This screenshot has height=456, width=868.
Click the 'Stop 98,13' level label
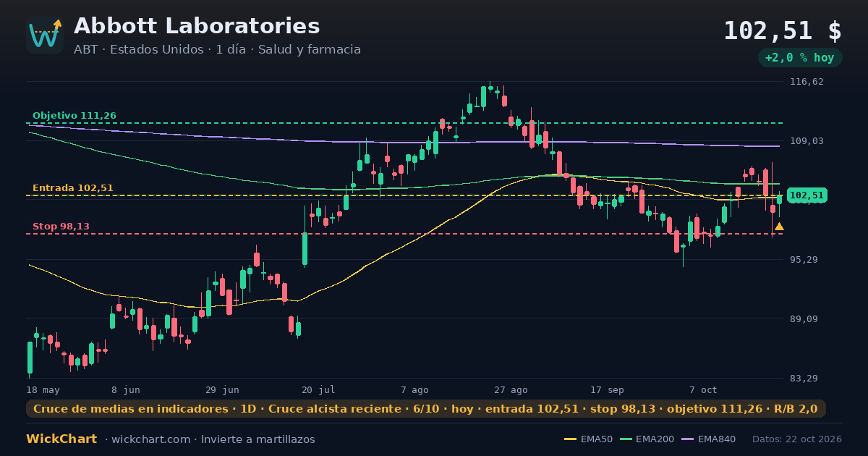click(x=61, y=227)
